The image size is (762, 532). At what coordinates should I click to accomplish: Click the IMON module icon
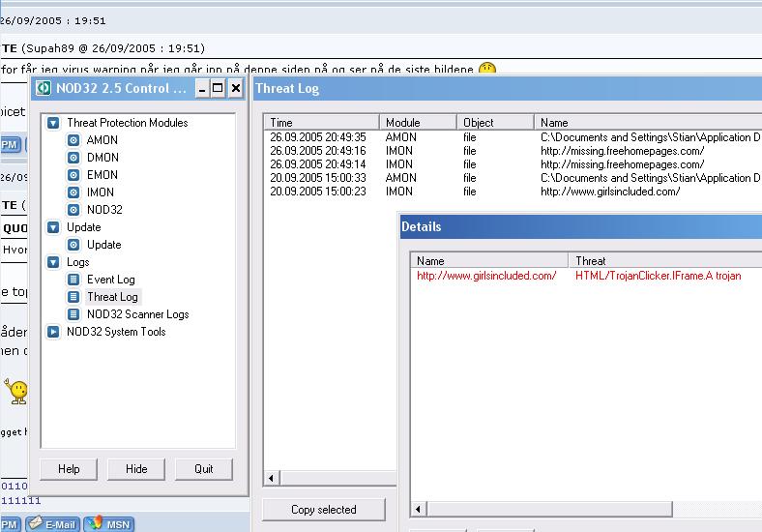pyautogui.click(x=73, y=192)
